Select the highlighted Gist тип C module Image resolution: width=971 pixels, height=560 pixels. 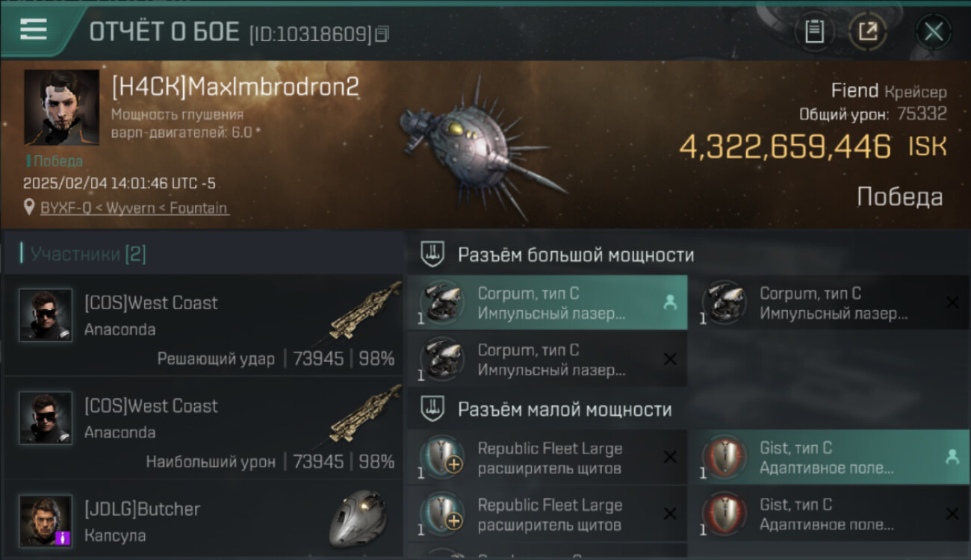tap(829, 457)
